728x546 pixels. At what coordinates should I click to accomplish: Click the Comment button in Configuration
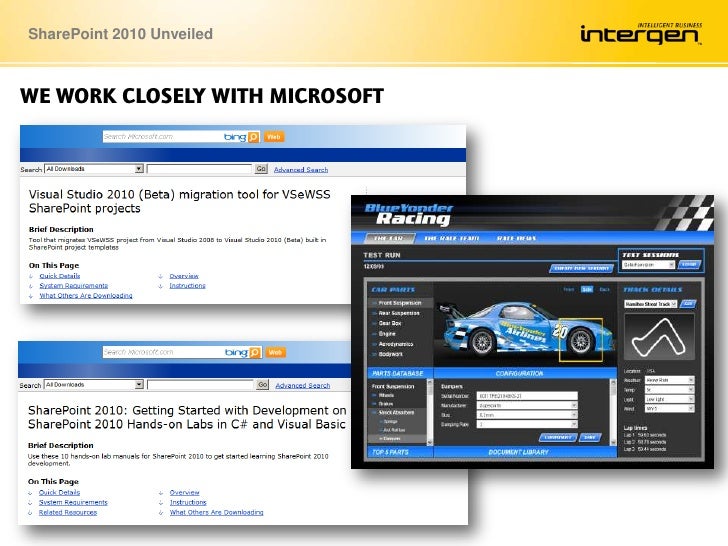coord(557,437)
